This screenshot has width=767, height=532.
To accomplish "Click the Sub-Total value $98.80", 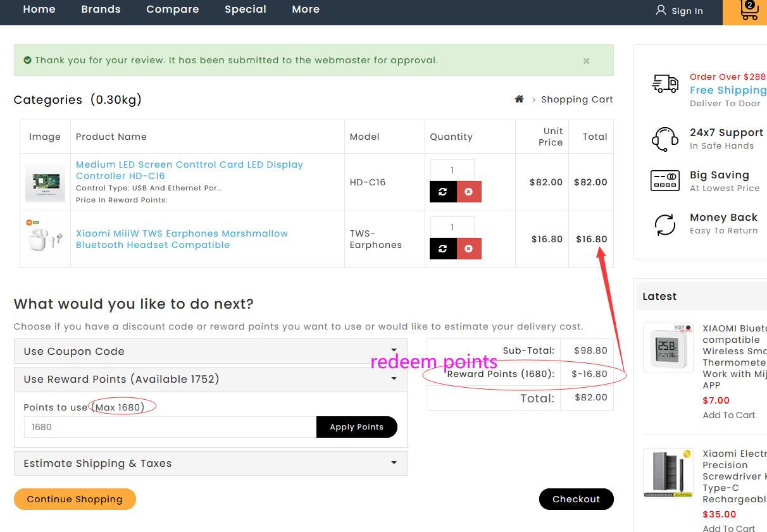I will click(590, 350).
